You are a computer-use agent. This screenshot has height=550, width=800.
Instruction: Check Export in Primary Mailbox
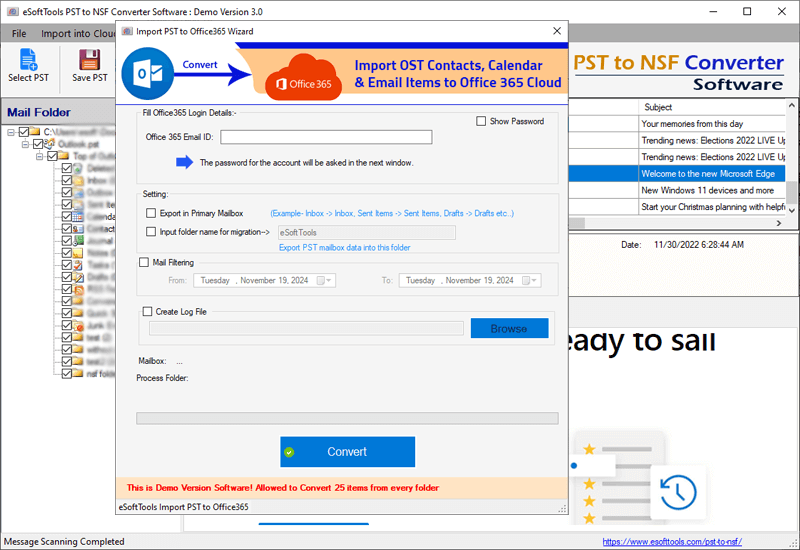[151, 213]
